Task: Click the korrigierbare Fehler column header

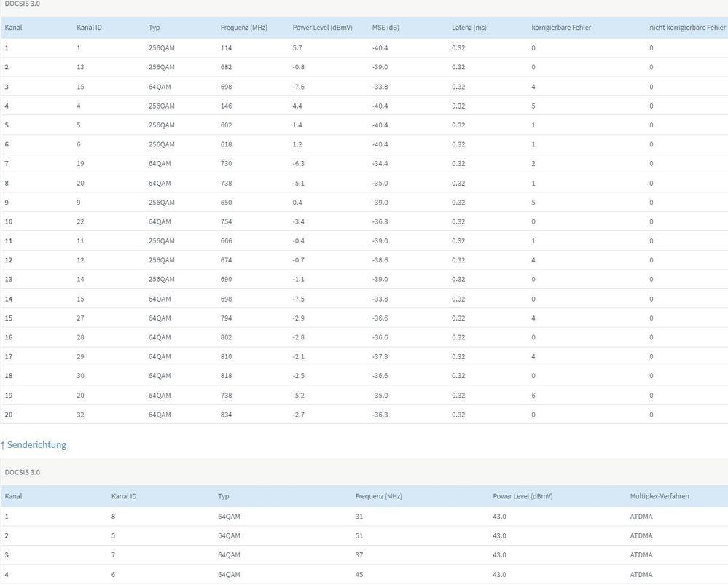Action: pyautogui.click(x=561, y=28)
